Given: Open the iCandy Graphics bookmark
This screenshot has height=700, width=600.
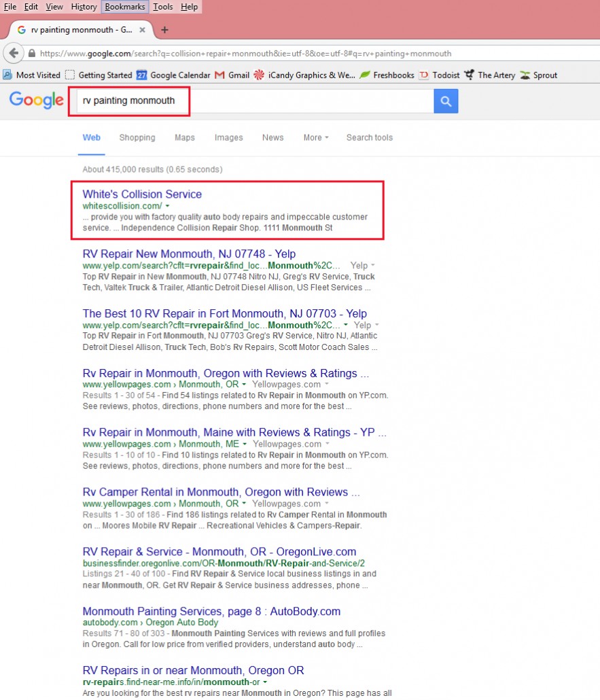Looking at the screenshot, I should coord(304,75).
